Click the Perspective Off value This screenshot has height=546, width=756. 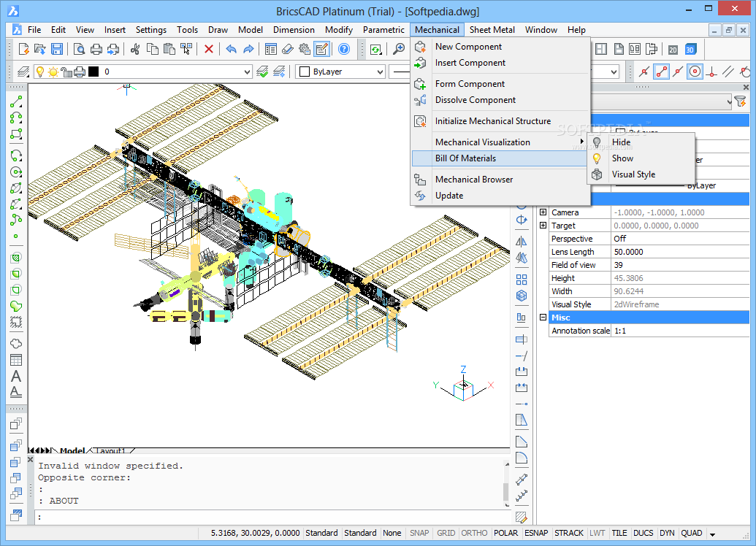click(680, 239)
